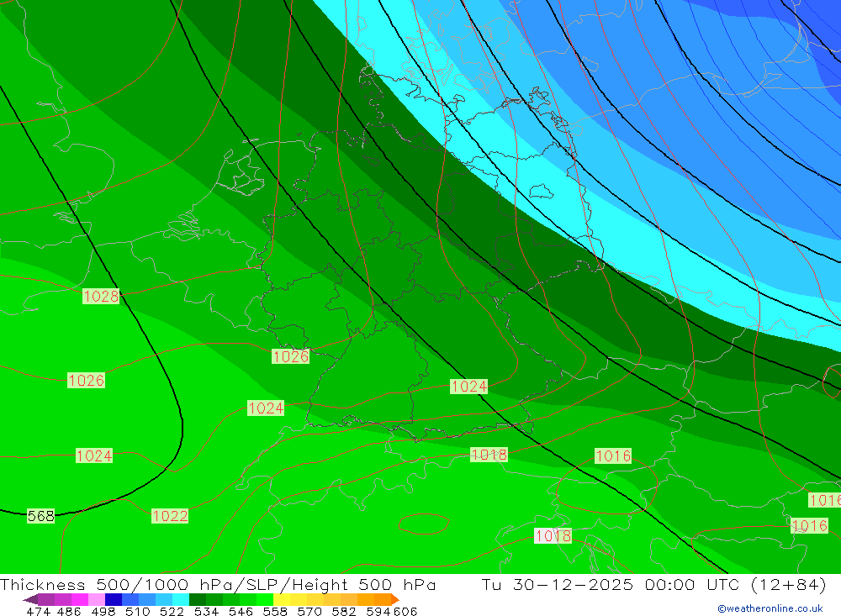The height and width of the screenshot is (616, 841).
Task: Click the 'Thickness 500/1000 hPa/SLP/Height 500 hPa' title
Action: [218, 585]
